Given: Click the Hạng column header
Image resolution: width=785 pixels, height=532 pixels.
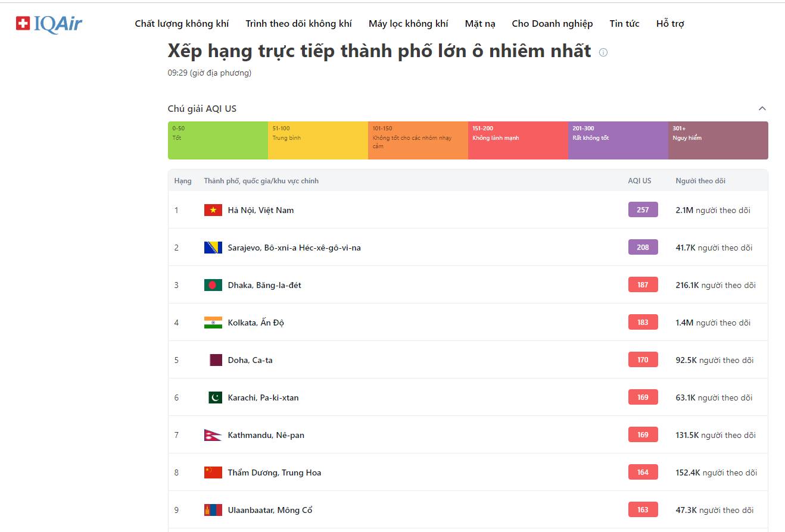Looking at the screenshot, I should click(183, 181).
